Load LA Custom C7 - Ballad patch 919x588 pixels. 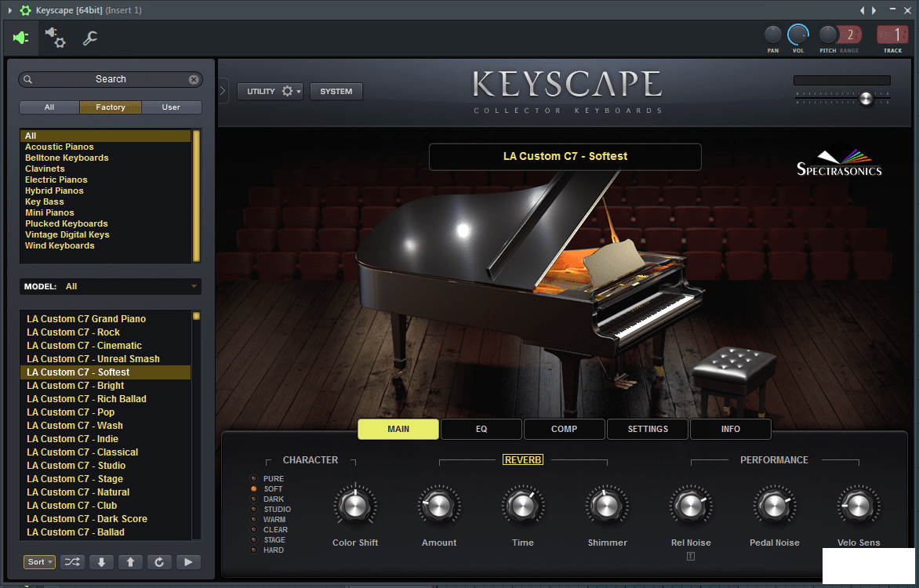[x=75, y=532]
